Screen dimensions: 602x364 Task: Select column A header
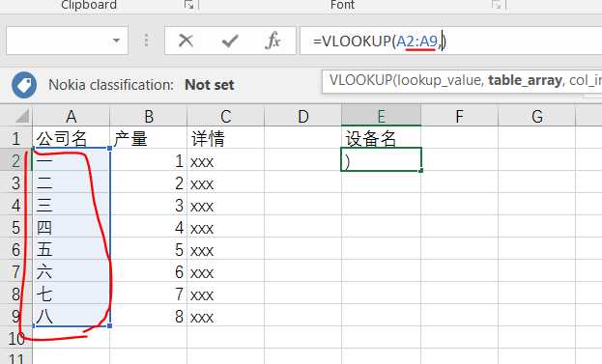click(x=72, y=116)
